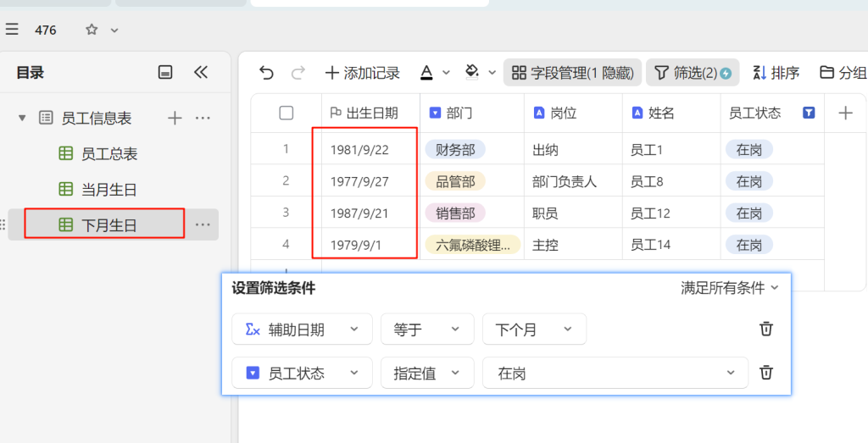Check the select-all rows checkbox
The width and height of the screenshot is (868, 443).
tap(287, 114)
